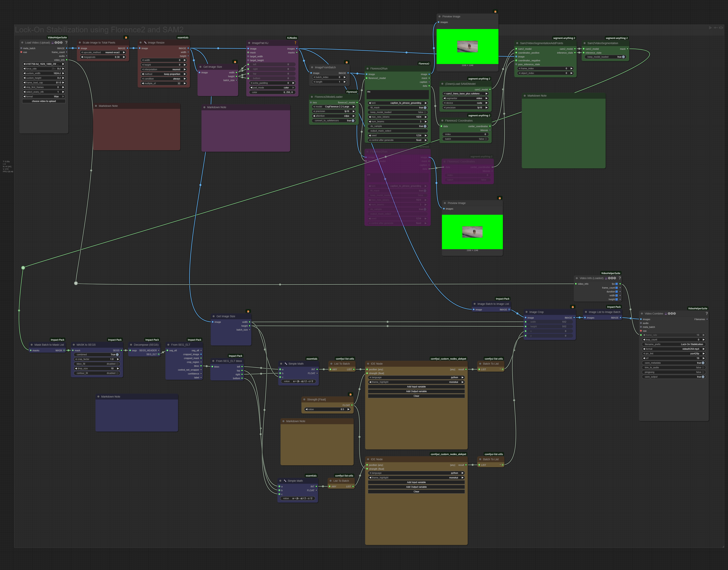Click choose video to upload button
This screenshot has height=570, width=728.
(x=44, y=101)
